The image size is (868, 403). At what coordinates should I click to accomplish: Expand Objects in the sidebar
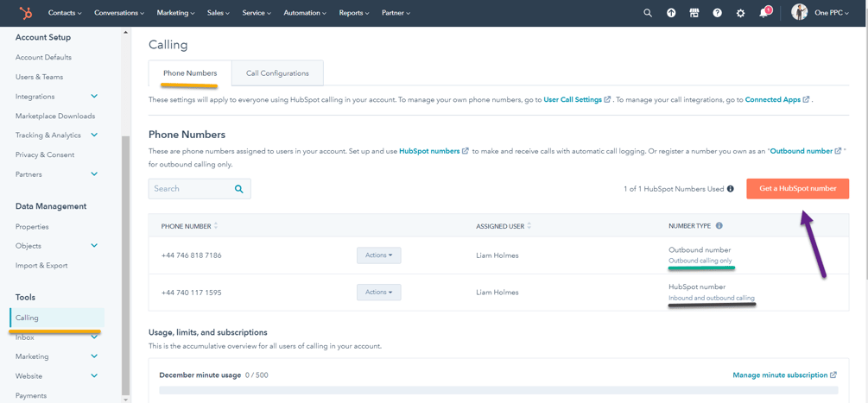94,246
